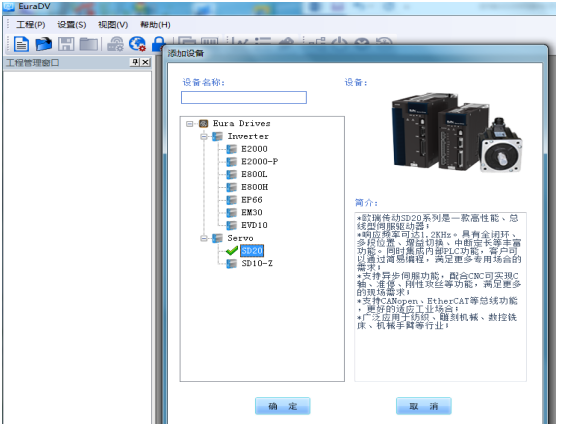The image size is (561, 425).
Task: Click the wireless communication settings icon
Action: coord(115,44)
